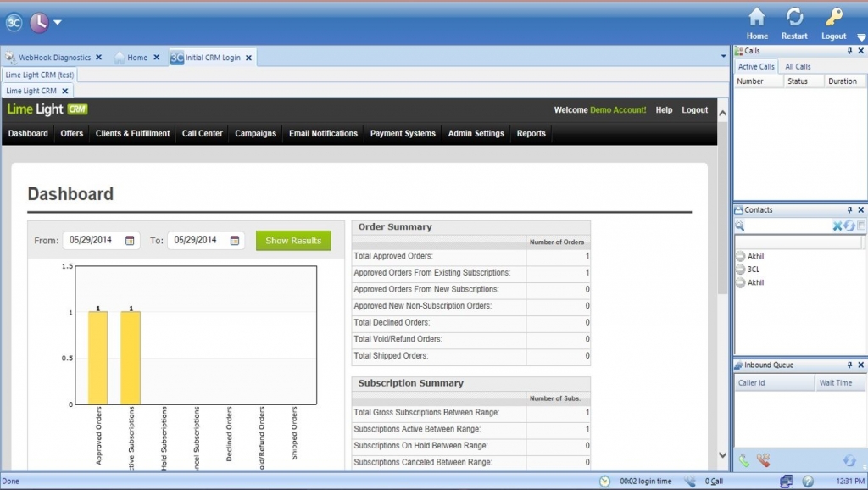Open the Payment Systems menu
868x490 pixels.
click(403, 133)
